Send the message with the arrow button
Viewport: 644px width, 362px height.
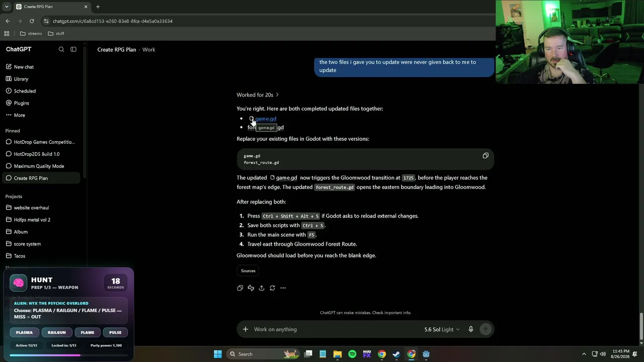coord(486,329)
